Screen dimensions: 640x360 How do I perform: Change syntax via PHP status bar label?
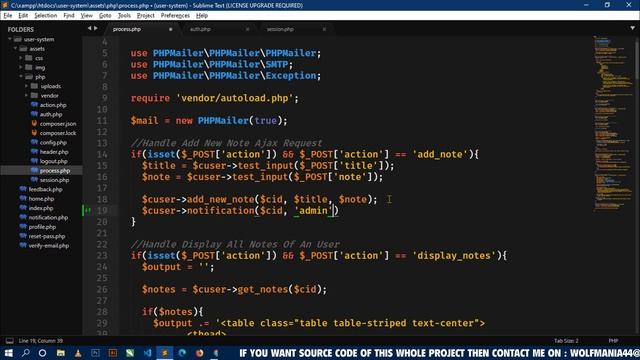tap(613, 341)
